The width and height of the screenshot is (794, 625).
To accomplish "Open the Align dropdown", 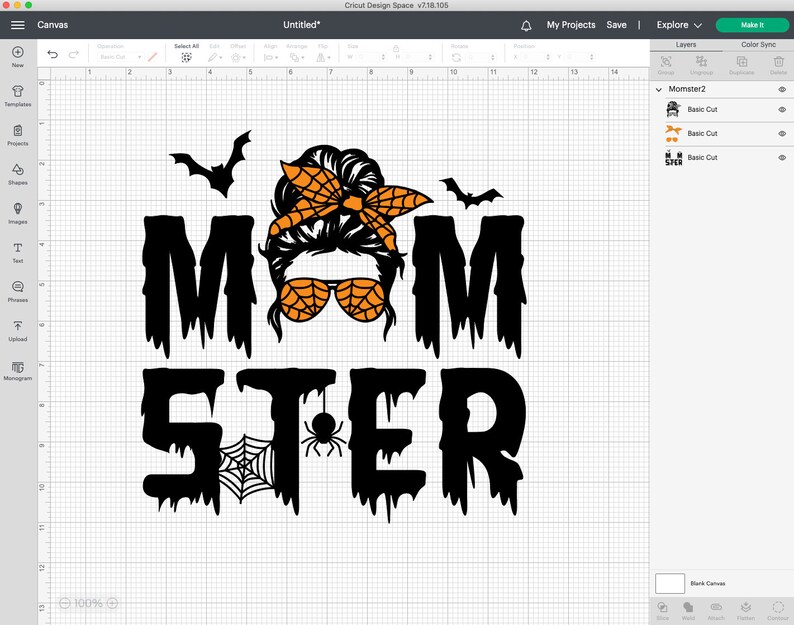I will [270, 57].
